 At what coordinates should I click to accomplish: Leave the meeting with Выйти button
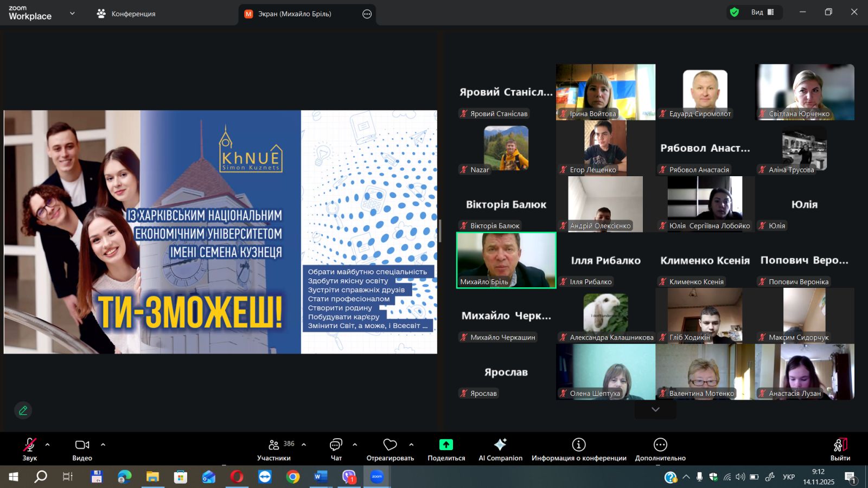(840, 448)
